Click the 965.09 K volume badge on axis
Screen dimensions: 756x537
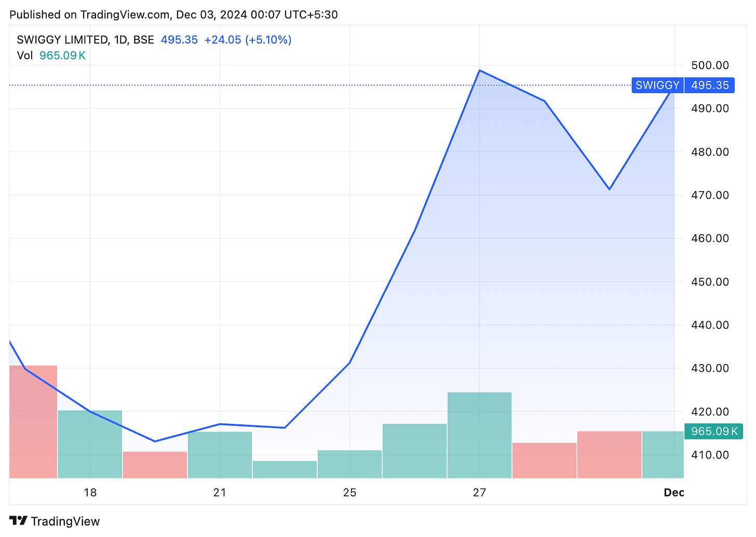point(714,431)
